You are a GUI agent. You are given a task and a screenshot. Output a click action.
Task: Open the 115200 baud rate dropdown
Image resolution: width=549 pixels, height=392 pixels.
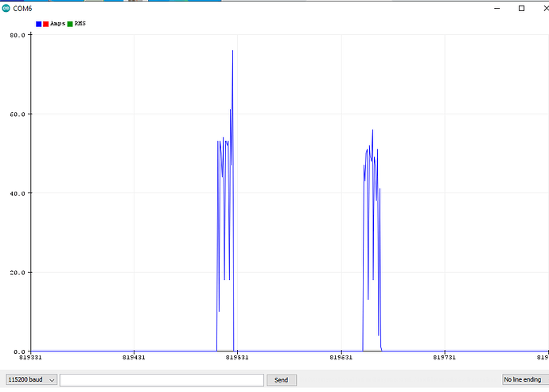pyautogui.click(x=31, y=380)
